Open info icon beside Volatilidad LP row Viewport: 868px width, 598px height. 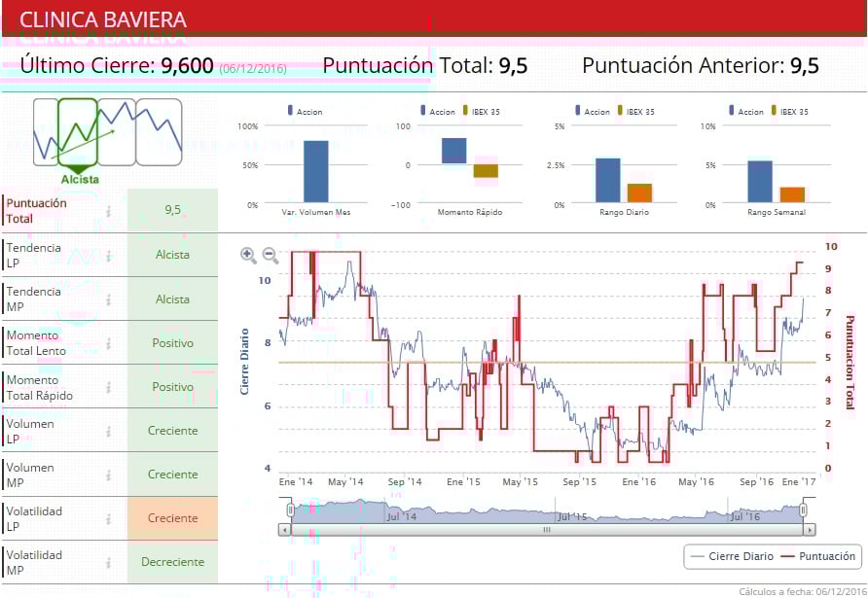[109, 518]
